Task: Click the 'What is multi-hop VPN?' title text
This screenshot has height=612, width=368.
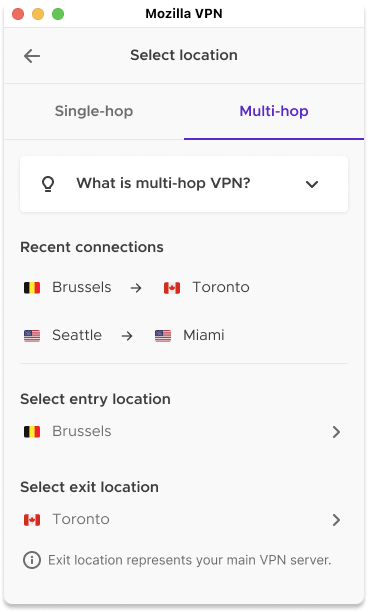Action: [163, 183]
